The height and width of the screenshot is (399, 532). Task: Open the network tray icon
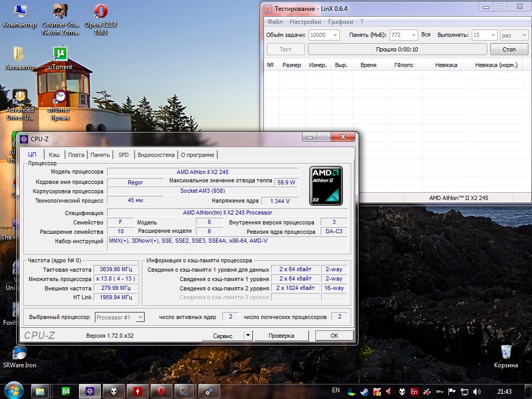[x=464, y=392]
